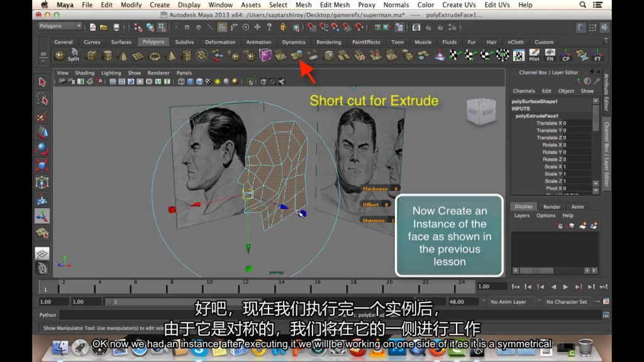The width and height of the screenshot is (644, 362).
Task: Switch to the Animation shelf tab
Action: pyautogui.click(x=258, y=42)
